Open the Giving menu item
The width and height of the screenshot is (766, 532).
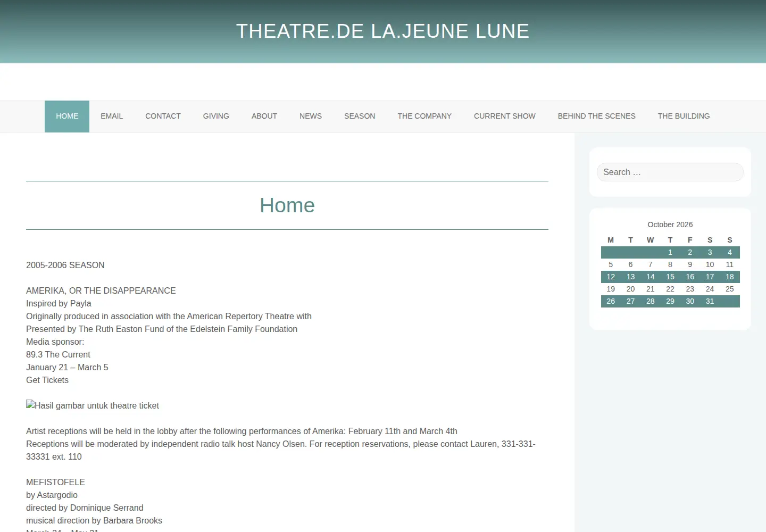(x=216, y=116)
